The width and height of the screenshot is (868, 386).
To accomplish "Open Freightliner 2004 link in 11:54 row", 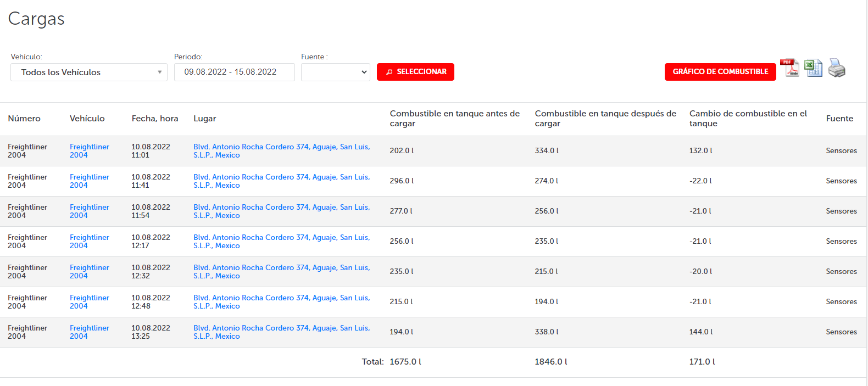I will pos(90,211).
